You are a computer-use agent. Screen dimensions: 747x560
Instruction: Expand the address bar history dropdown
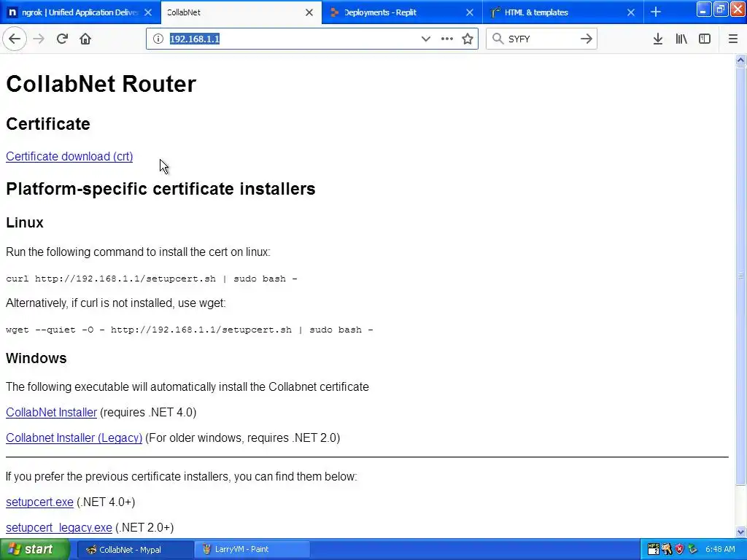[x=425, y=39]
